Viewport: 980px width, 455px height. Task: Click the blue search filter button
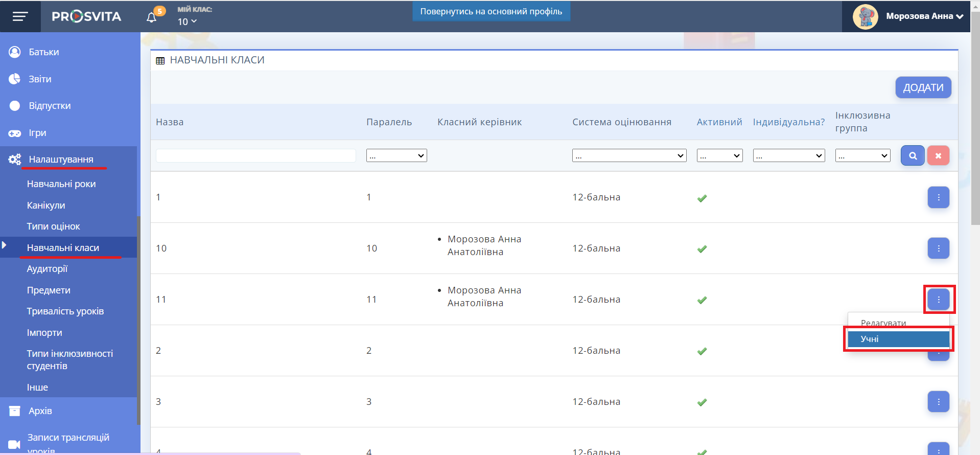coord(913,155)
